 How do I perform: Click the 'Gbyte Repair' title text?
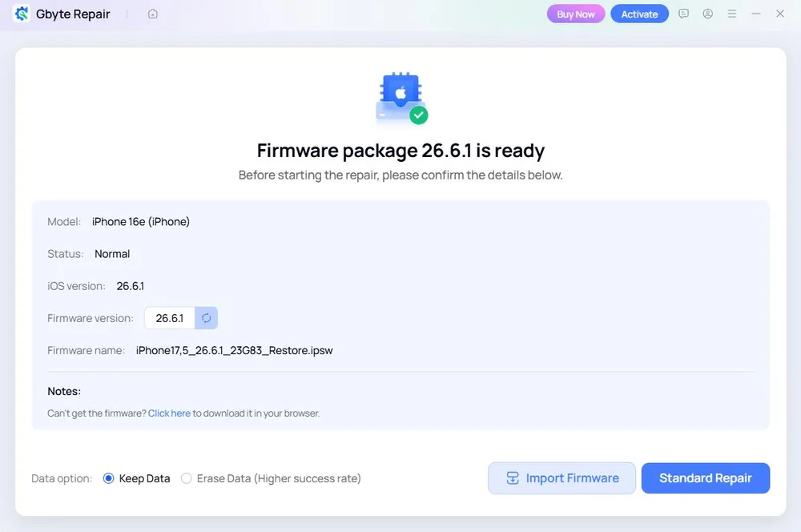[73, 14]
